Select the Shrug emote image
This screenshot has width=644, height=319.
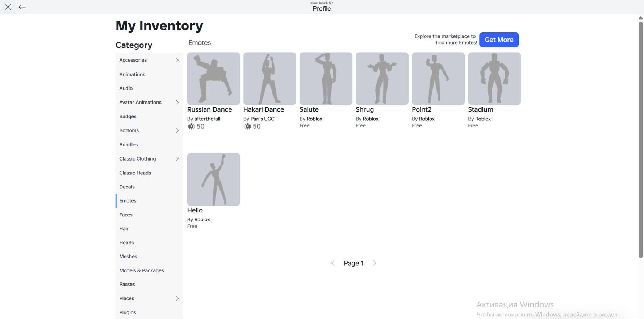(x=382, y=79)
